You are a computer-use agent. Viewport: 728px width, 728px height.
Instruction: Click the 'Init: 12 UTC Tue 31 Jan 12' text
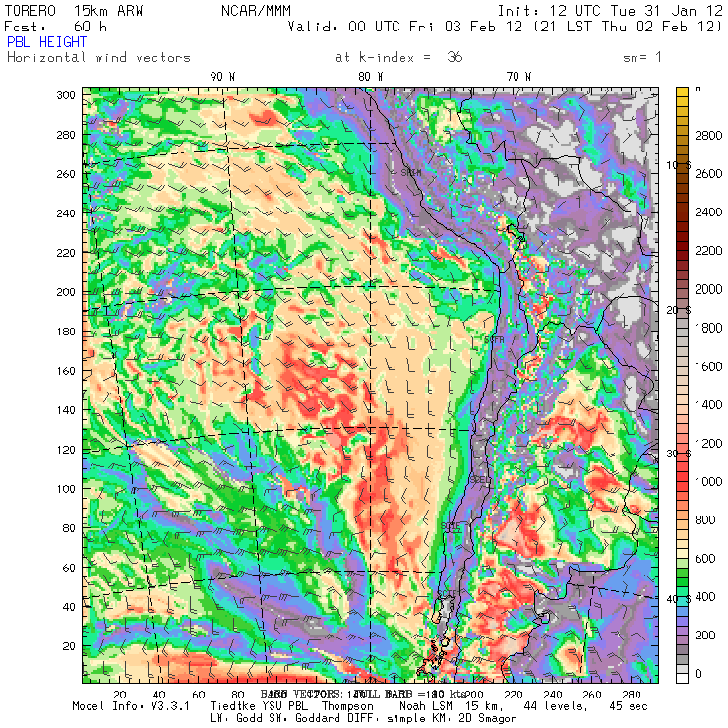click(610, 11)
